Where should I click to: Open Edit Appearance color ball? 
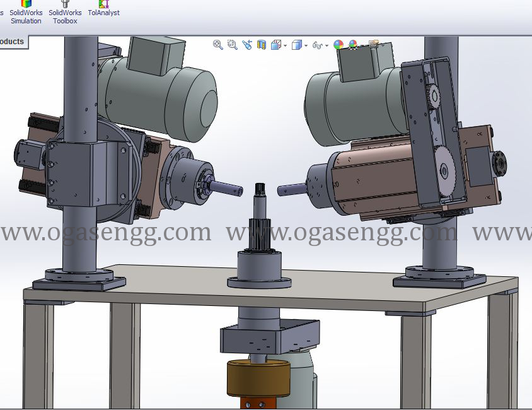click(x=338, y=45)
